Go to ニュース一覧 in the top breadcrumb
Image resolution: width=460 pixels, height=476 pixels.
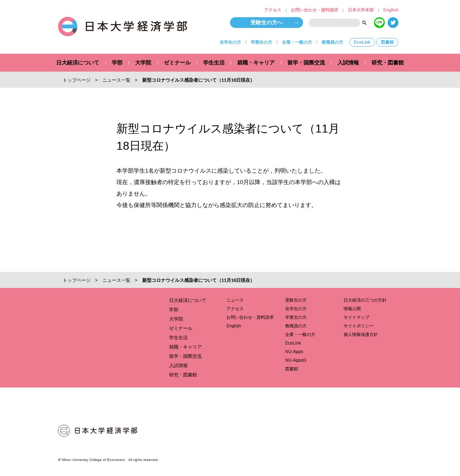tap(116, 80)
